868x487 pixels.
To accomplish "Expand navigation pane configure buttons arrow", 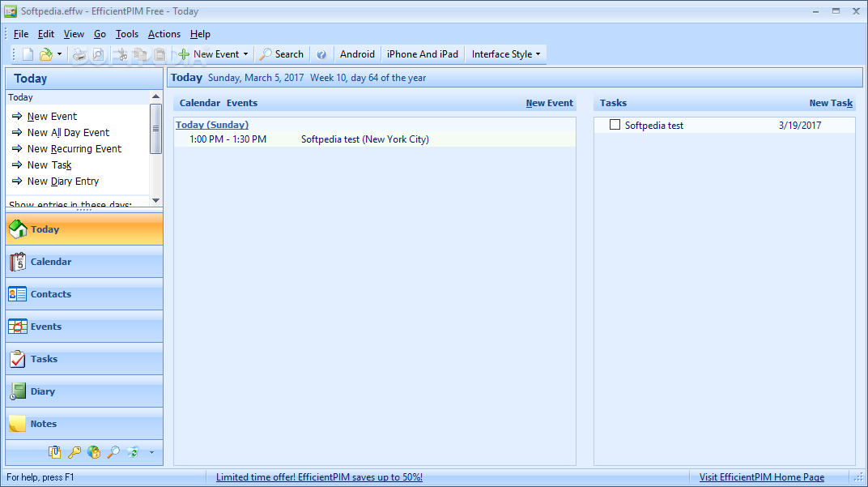I will pos(151,453).
